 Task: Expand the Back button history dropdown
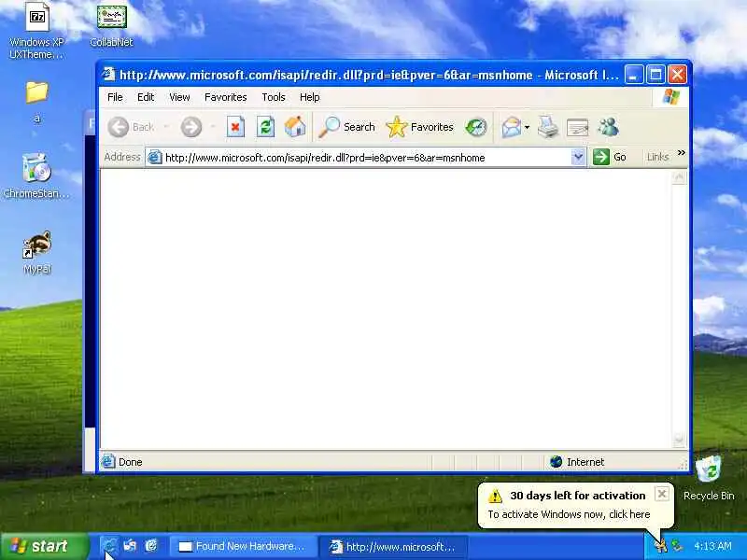(x=166, y=127)
